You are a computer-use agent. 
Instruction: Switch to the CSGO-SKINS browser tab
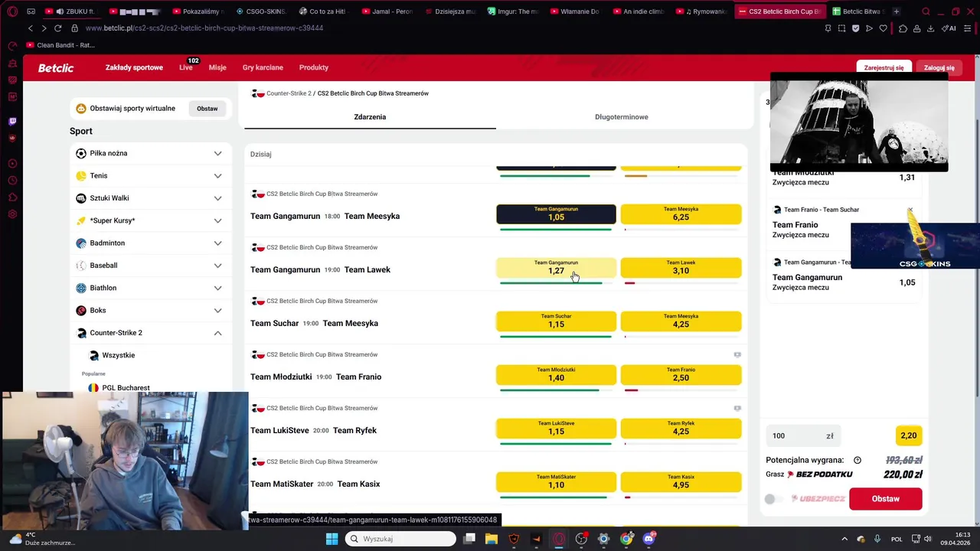[x=260, y=11]
